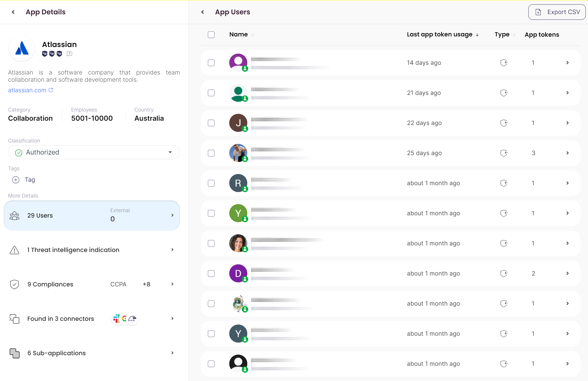Click the external link icon beside atlassian.com

click(51, 90)
